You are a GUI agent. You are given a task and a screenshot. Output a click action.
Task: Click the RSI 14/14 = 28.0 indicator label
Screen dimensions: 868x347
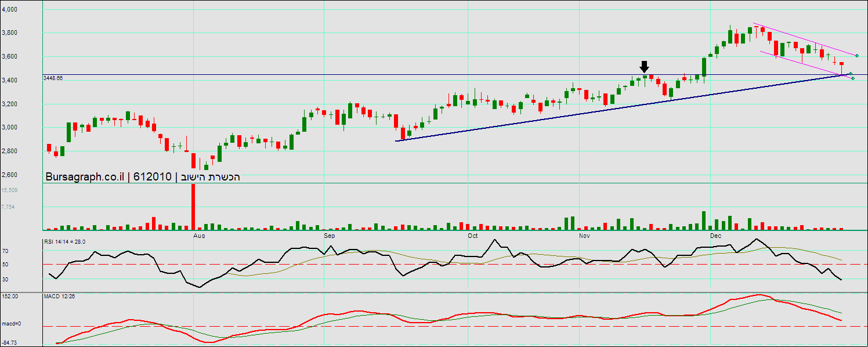pos(65,241)
